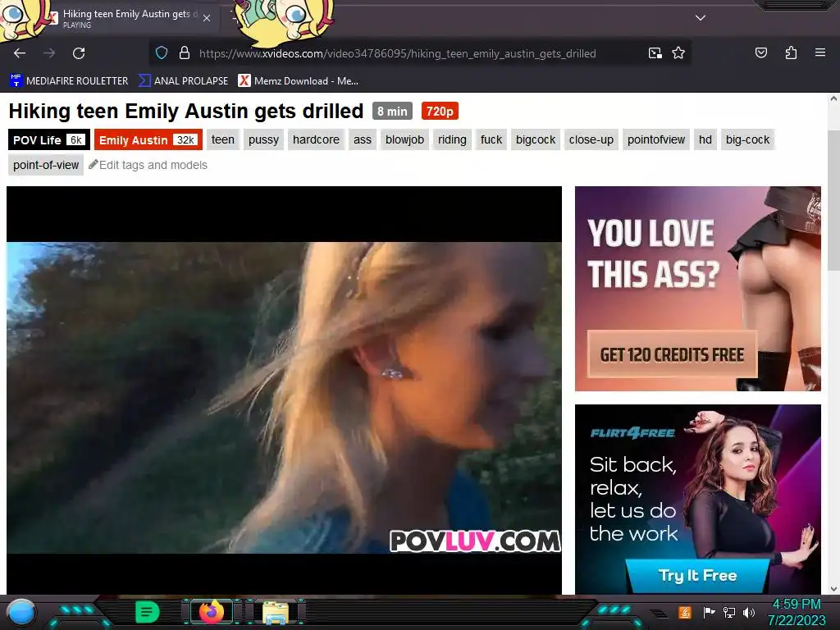Click the video player area

click(284, 390)
